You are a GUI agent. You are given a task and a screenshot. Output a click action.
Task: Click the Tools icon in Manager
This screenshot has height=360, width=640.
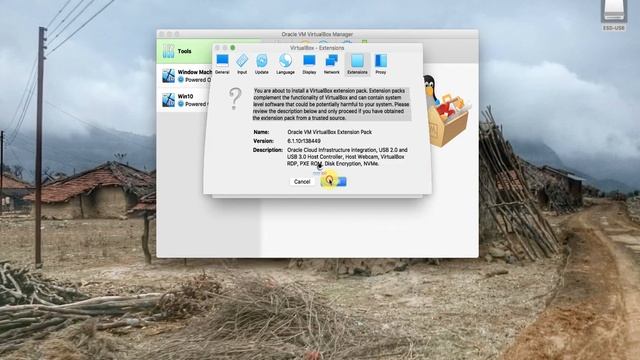coord(168,51)
